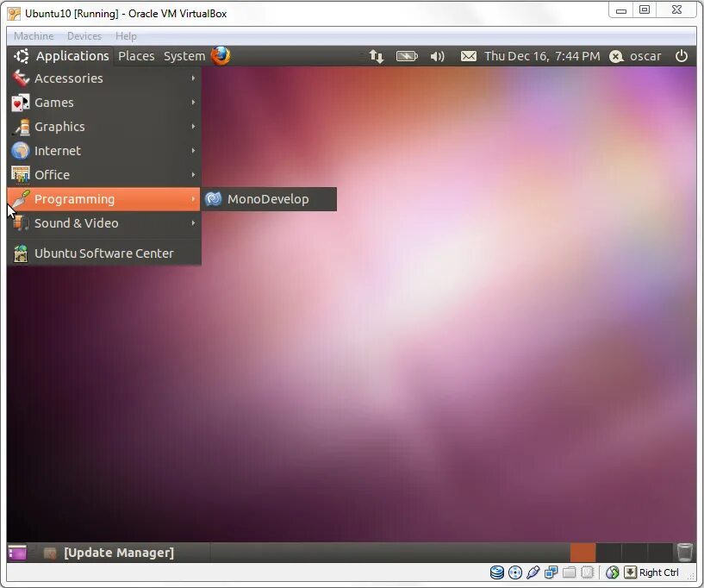Open the Internet submenu
Screen dimensions: 704x588
point(103,151)
